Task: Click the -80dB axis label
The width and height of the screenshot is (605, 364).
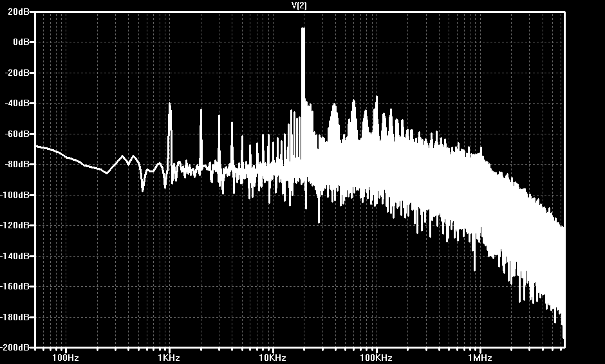Action: tap(17, 164)
